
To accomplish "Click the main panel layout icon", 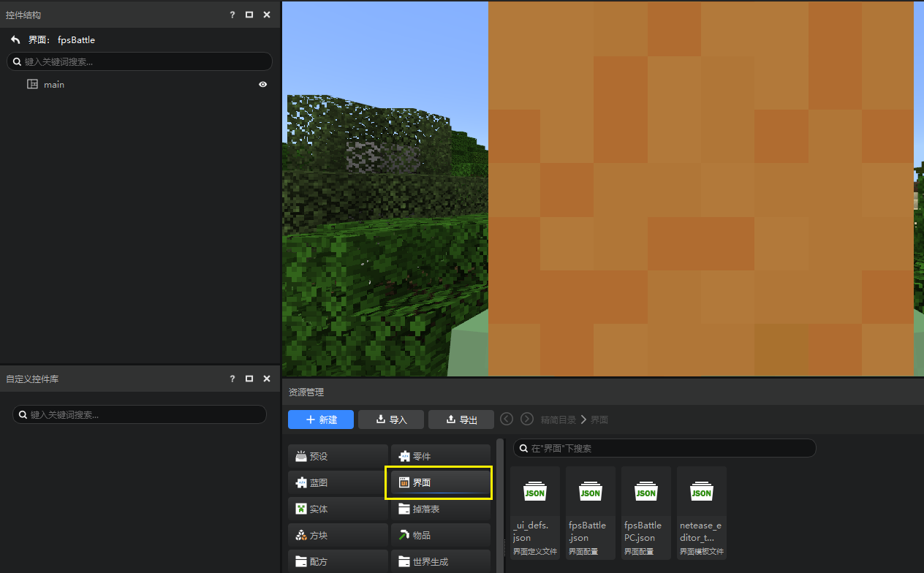I will point(32,84).
